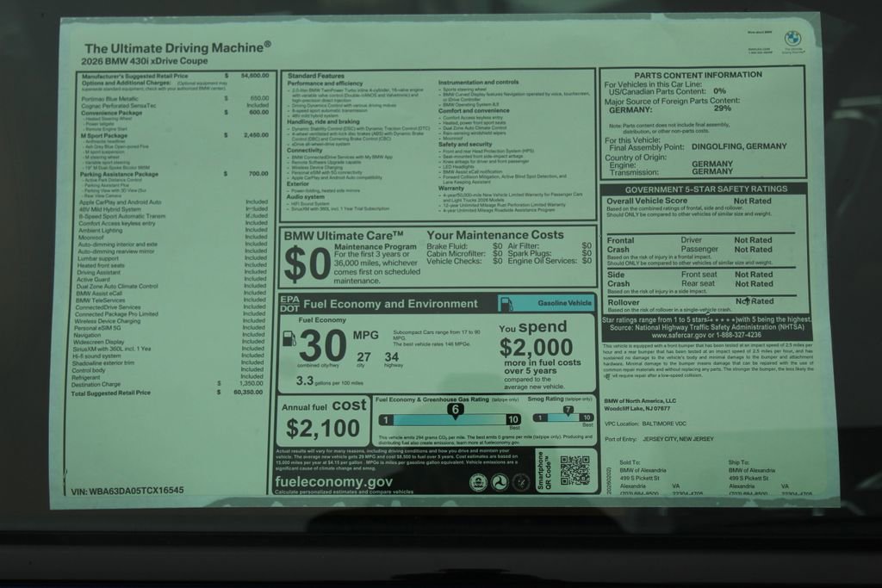The width and height of the screenshot is (882, 588).
Task: Click the '$2,000' fuel cost figure
Action: click(x=536, y=348)
